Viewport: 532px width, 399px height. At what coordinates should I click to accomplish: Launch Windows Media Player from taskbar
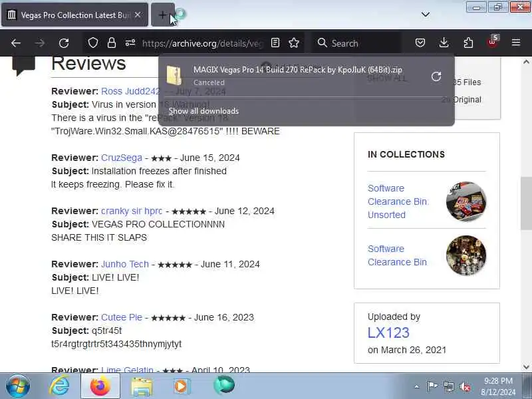pyautogui.click(x=182, y=386)
